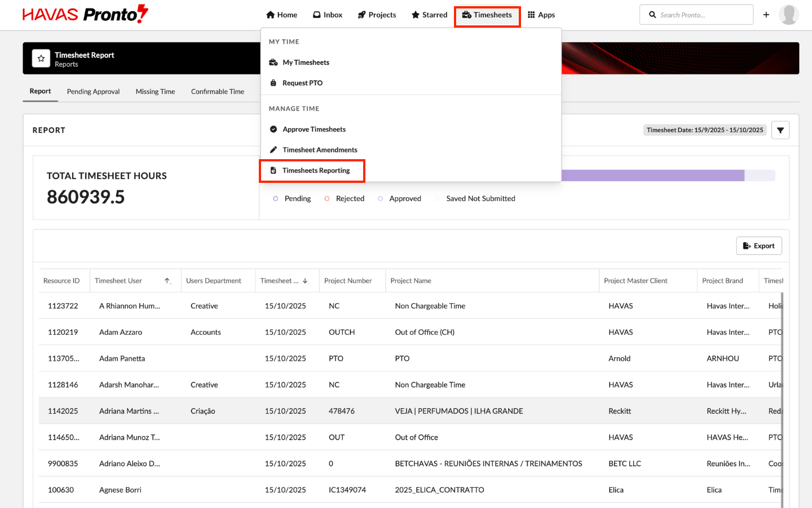
Task: Collapse the Timesheets dropdown menu
Action: tap(487, 15)
